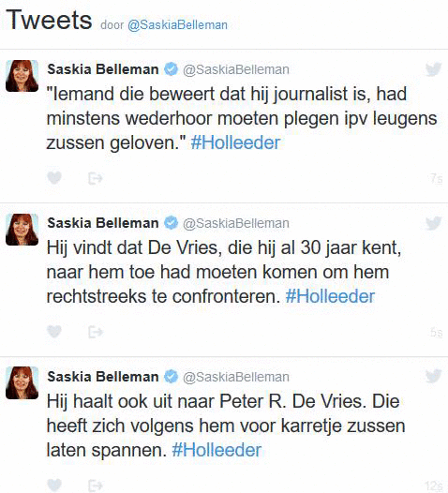
Task: Click Twitter bird icon on first tweet
Action: click(434, 69)
